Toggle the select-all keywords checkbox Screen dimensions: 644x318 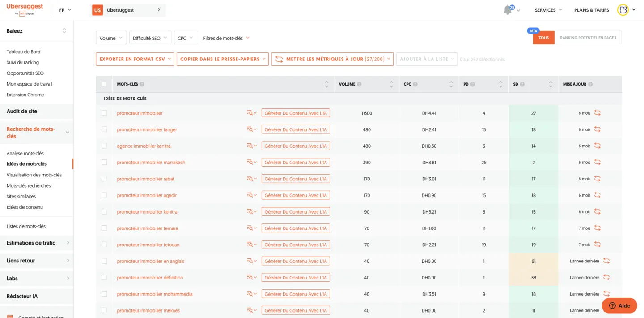104,84
